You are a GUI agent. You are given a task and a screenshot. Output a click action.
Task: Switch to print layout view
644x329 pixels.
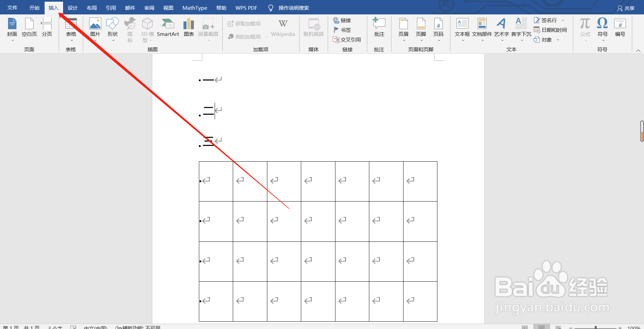pos(541,327)
